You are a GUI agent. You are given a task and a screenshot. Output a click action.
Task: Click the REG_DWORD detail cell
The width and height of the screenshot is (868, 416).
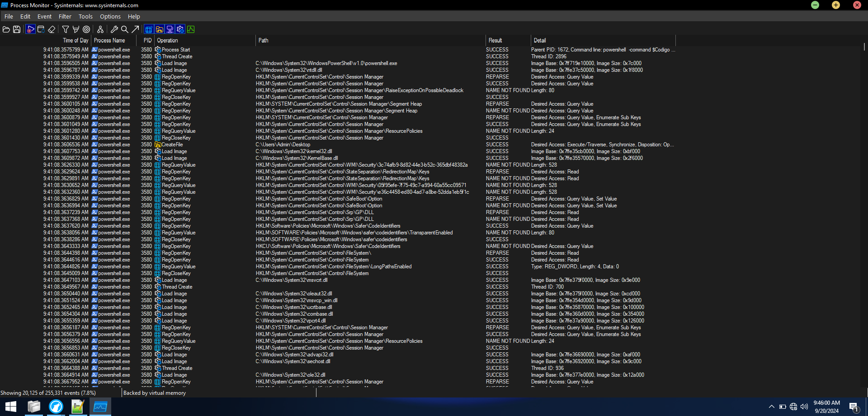click(575, 266)
